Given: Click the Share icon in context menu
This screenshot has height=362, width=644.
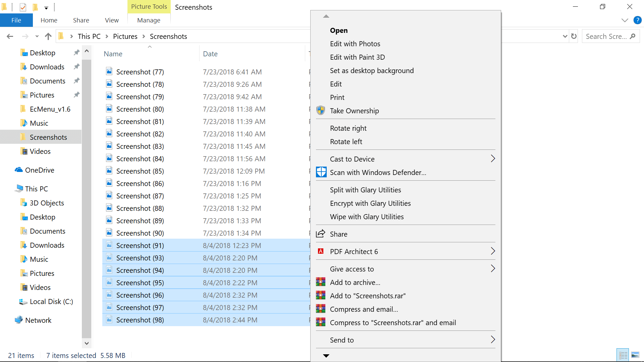Looking at the screenshot, I should point(321,233).
